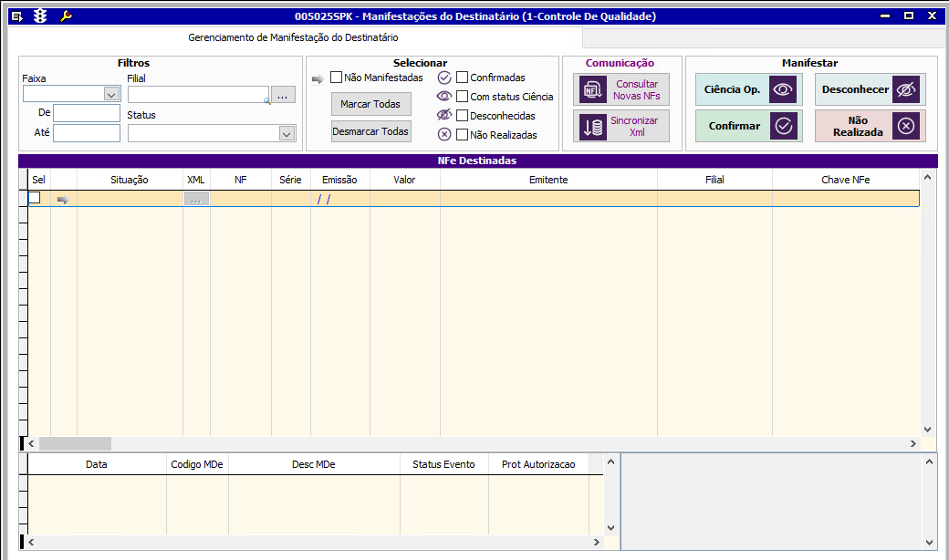The height and width of the screenshot is (560, 949).
Task: Click the Sincronizar Xml icon button
Action: tap(591, 127)
